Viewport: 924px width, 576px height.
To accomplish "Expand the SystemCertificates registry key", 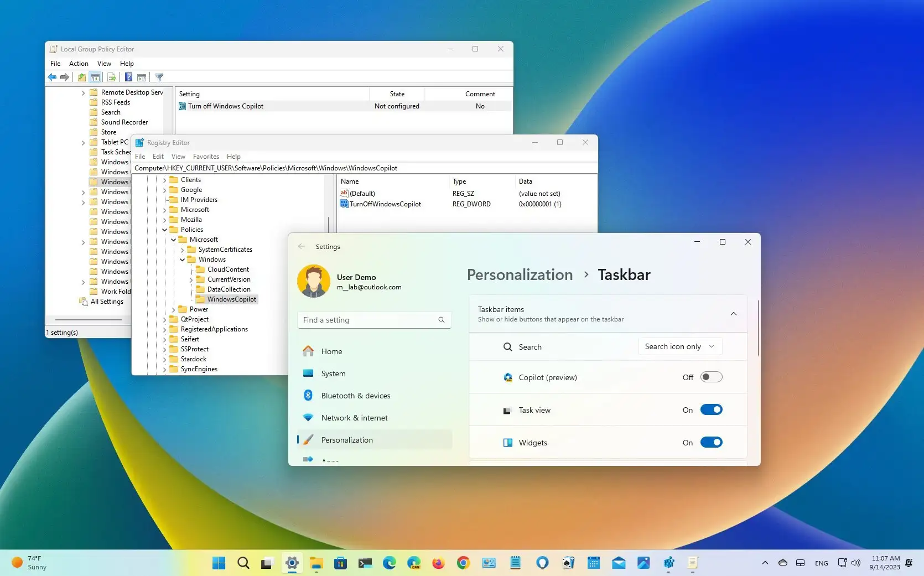I will click(182, 250).
